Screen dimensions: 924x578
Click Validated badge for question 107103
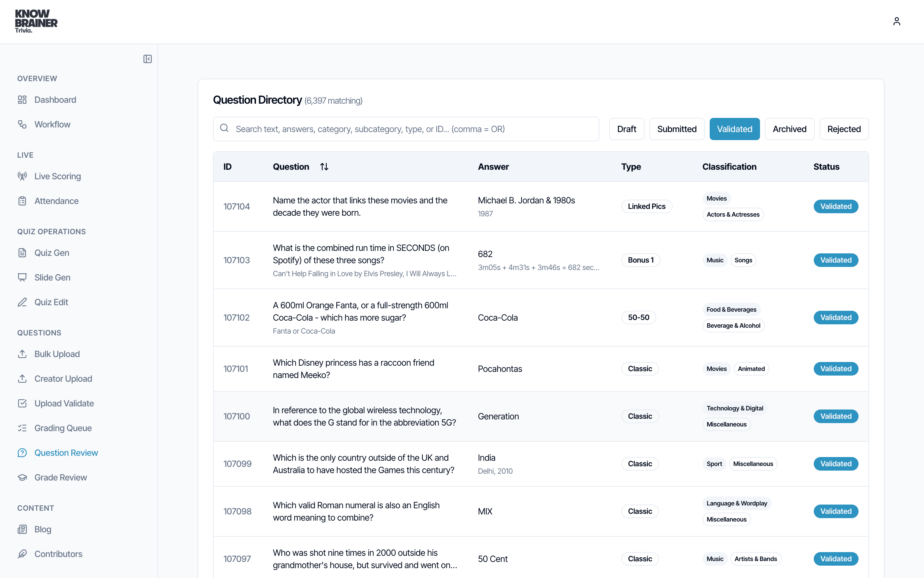(x=836, y=260)
